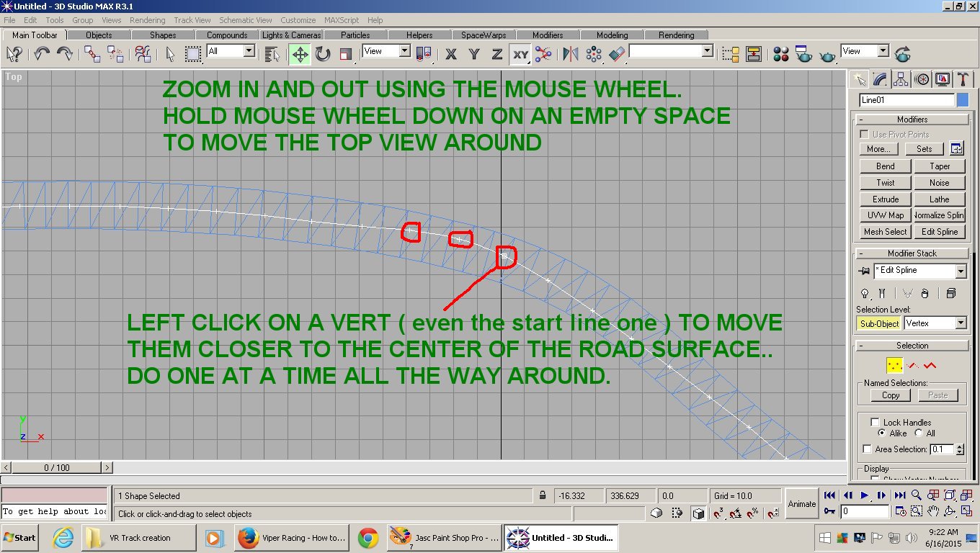Enable the Area Selection checkbox
Viewport: 980px width, 553px height.
867,449
